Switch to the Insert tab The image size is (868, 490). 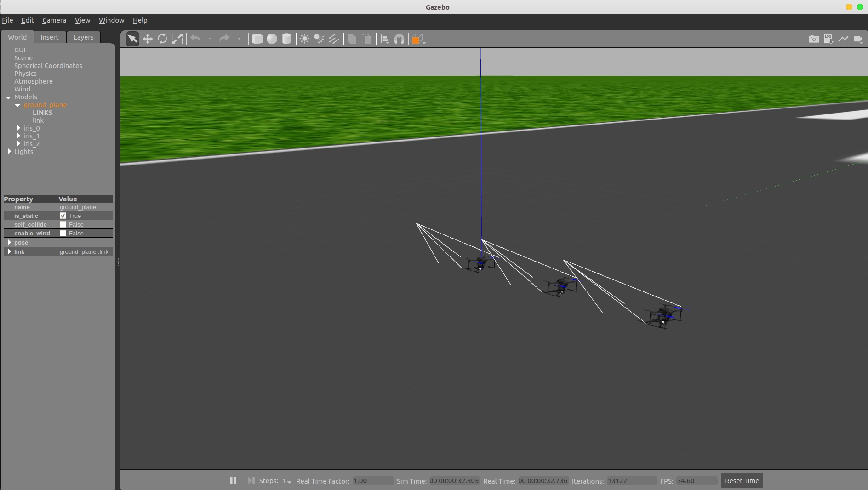[50, 37]
